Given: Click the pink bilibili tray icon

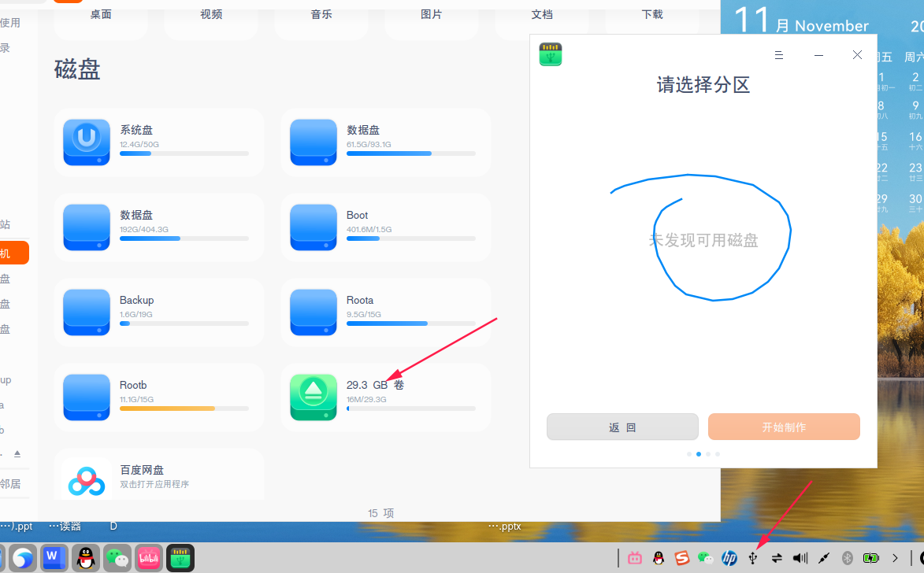Looking at the screenshot, I should 635,558.
